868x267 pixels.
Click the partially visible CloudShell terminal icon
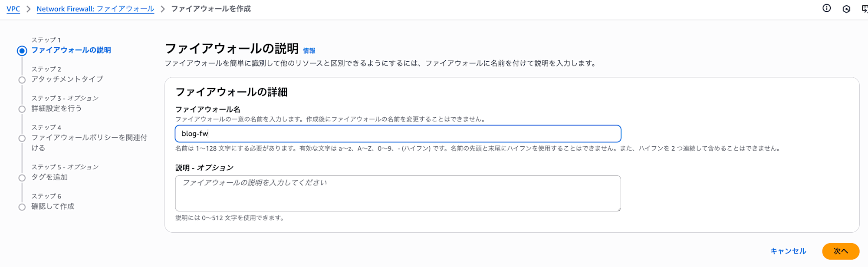point(865,9)
